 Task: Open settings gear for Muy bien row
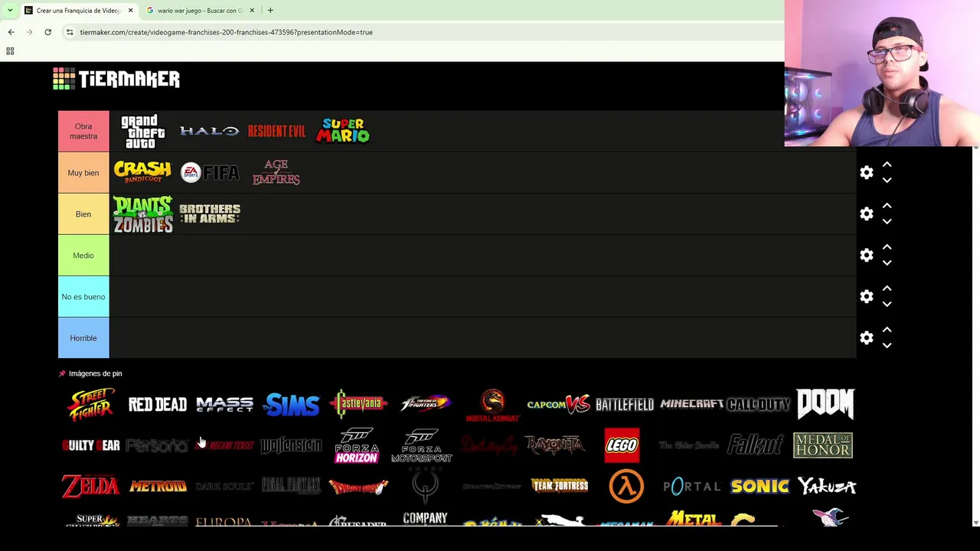coord(866,173)
